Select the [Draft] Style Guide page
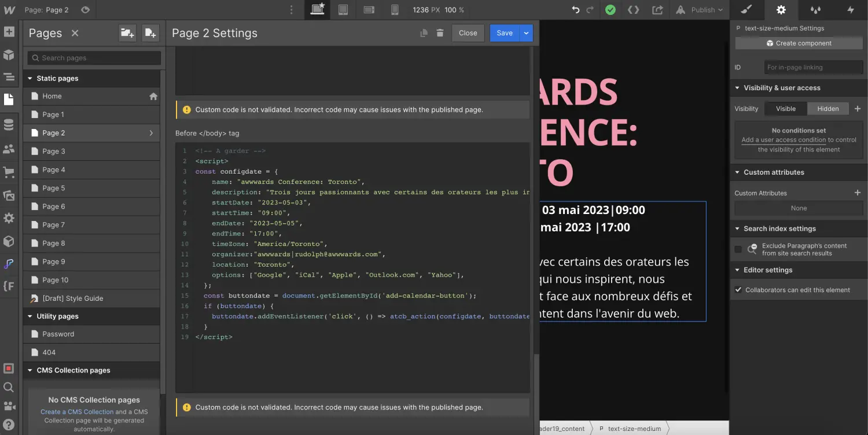Screen dimensions: 868x435 point(91,298)
